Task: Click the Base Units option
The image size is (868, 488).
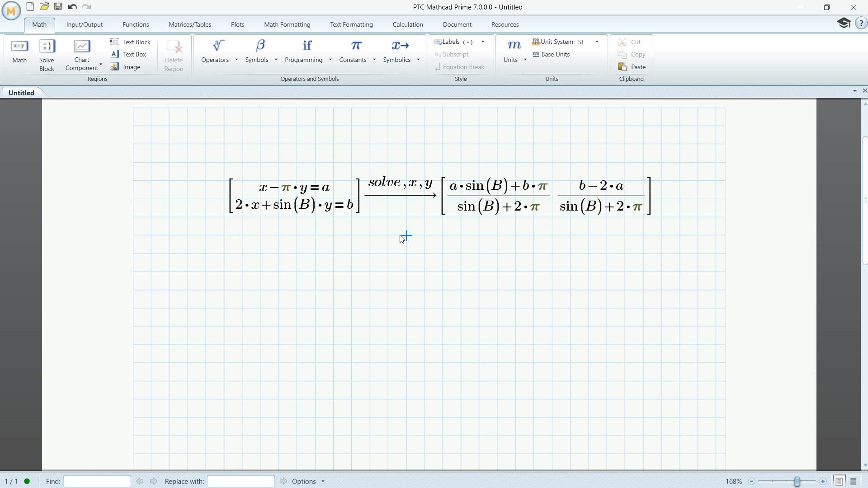Action: [551, 54]
